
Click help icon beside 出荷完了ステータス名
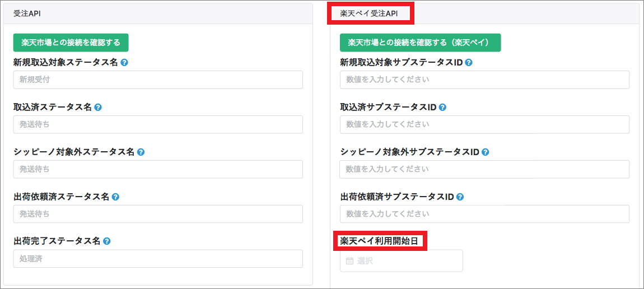tap(106, 241)
